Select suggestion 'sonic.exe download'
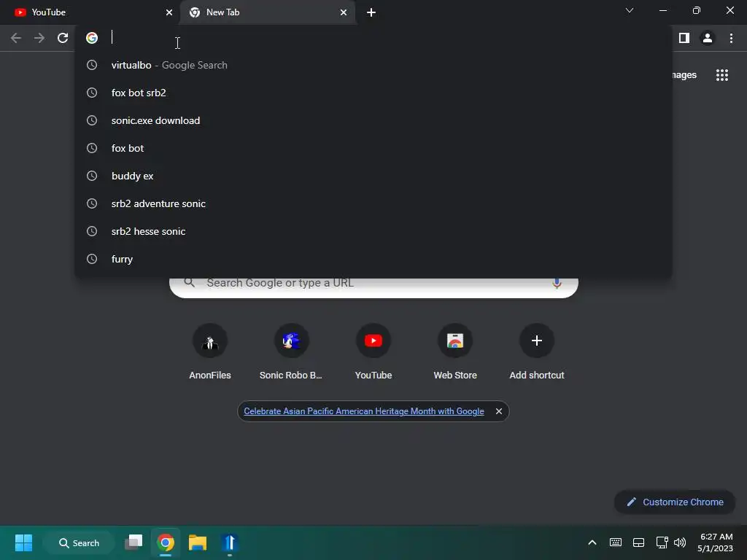 pyautogui.click(x=373, y=120)
